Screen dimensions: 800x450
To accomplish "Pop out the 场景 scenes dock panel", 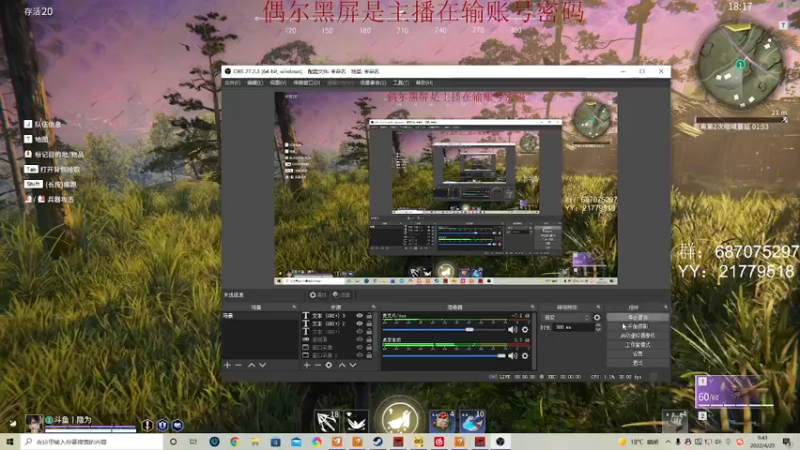I will 294,307.
